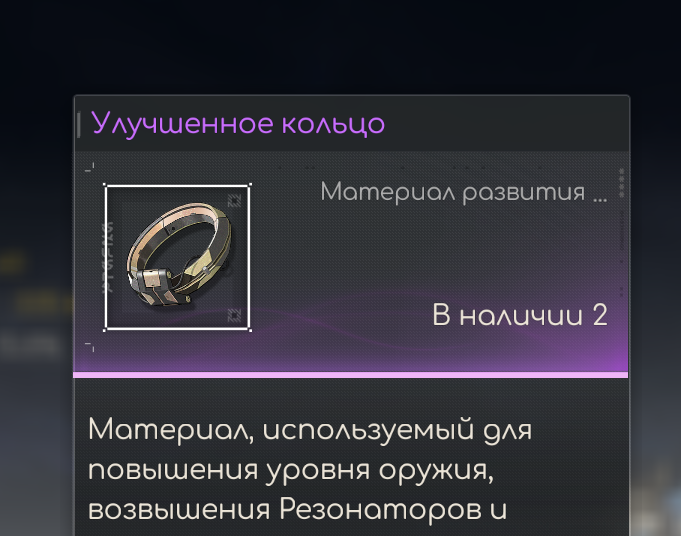Click the truncated Материал развития ... label
The width and height of the screenshot is (681, 536).
click(464, 192)
